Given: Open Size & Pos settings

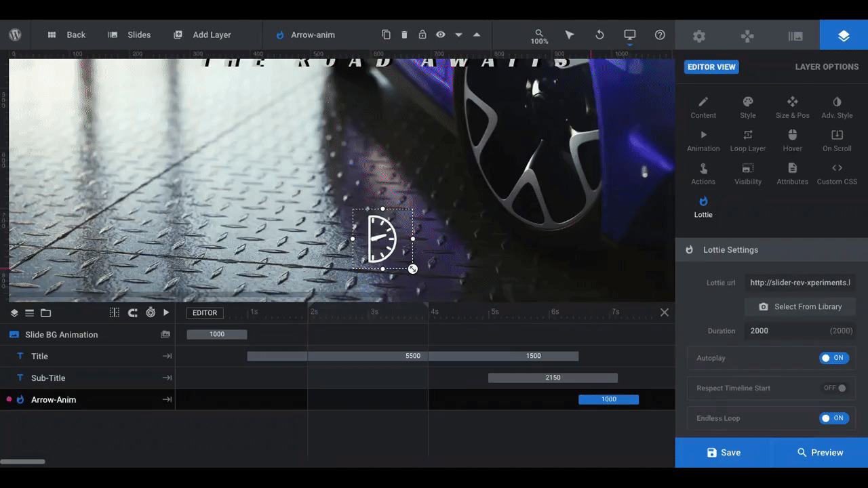Looking at the screenshot, I should pos(793,108).
